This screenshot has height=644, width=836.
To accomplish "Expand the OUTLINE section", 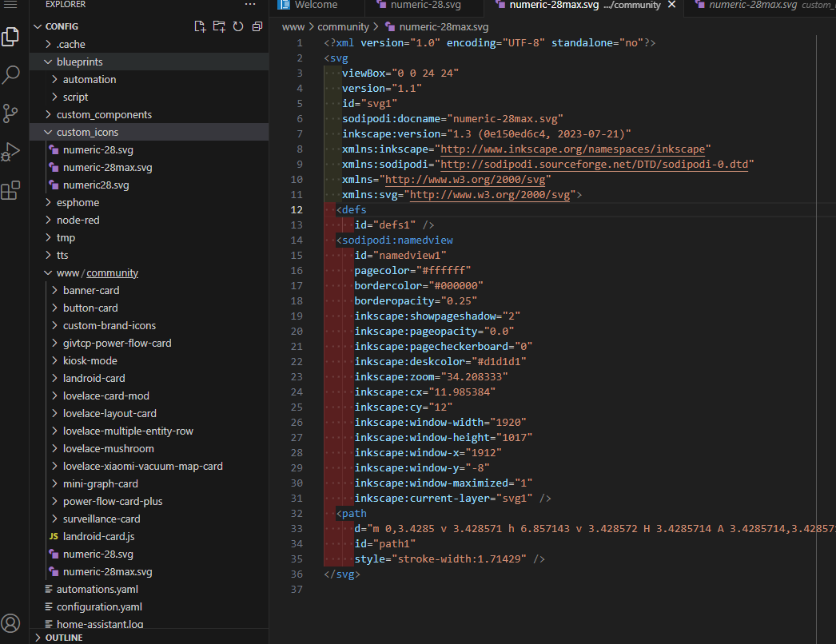I will click(63, 638).
